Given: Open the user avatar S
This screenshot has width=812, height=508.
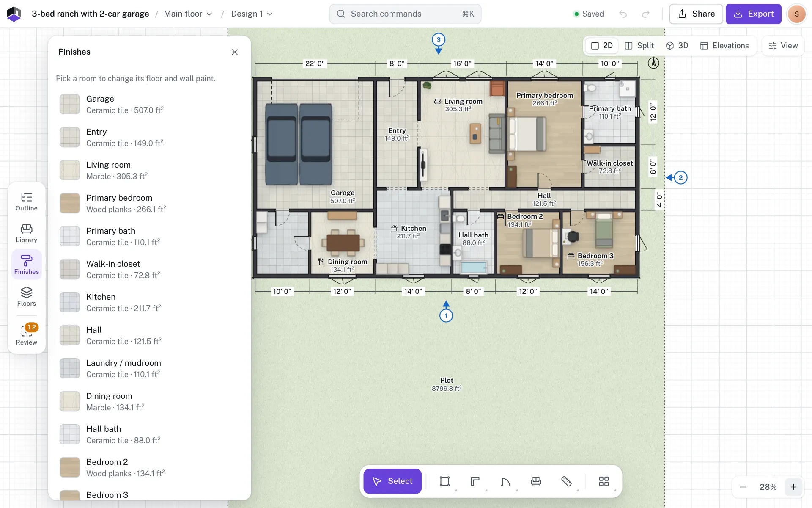Looking at the screenshot, I should (x=797, y=14).
